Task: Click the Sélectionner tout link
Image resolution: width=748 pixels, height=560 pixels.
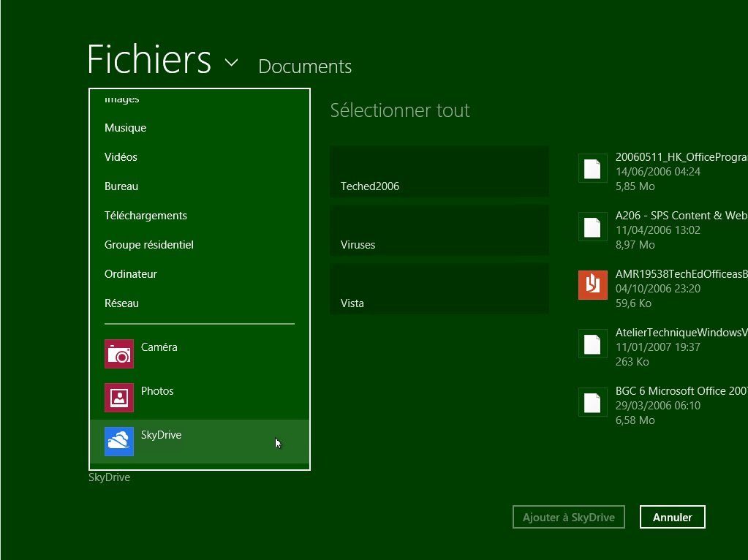Action: pyautogui.click(x=400, y=110)
